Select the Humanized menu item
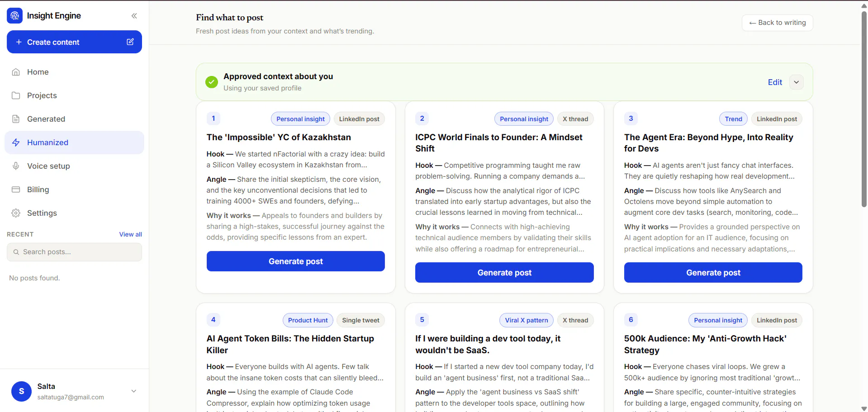Image resolution: width=868 pixels, height=412 pixels. pos(74,142)
